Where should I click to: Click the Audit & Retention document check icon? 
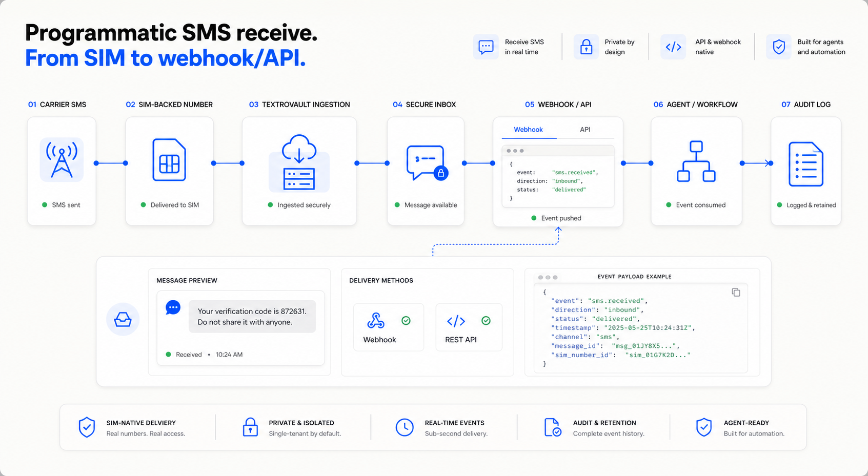[x=553, y=427]
